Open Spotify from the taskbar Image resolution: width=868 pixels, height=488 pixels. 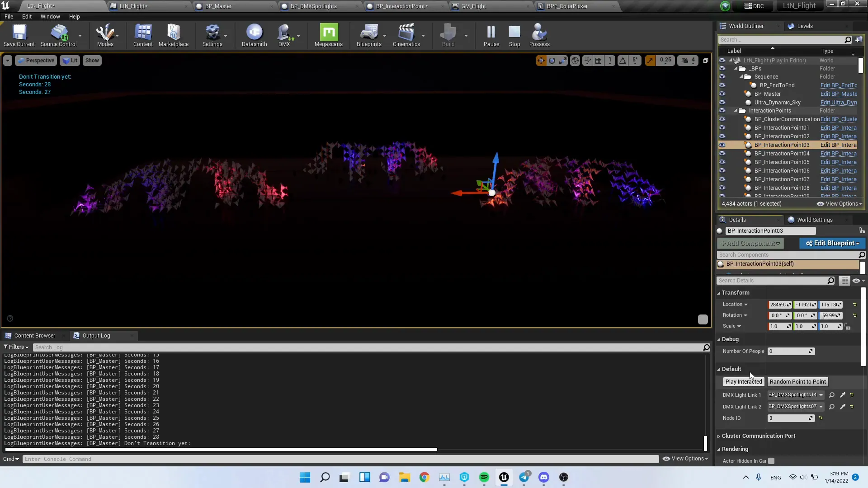tap(484, 478)
